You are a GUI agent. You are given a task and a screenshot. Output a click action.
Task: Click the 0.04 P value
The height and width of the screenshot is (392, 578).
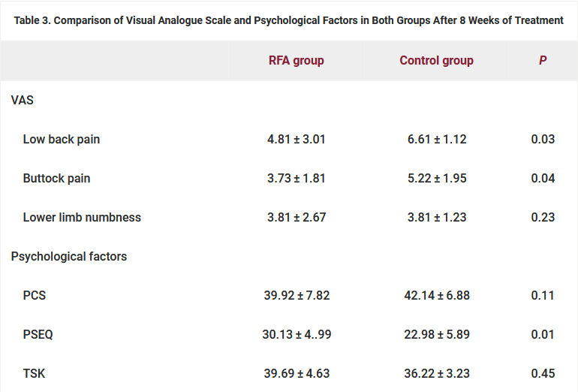(543, 178)
